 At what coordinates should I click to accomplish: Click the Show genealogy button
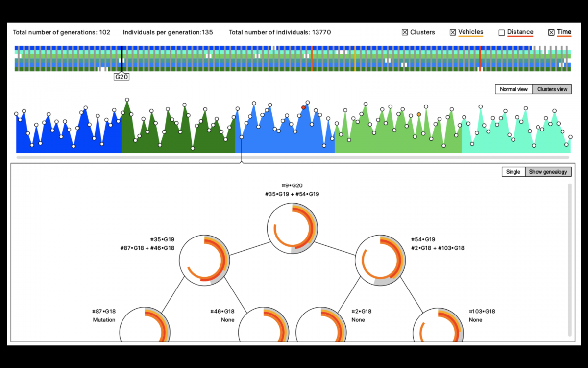[x=548, y=172]
